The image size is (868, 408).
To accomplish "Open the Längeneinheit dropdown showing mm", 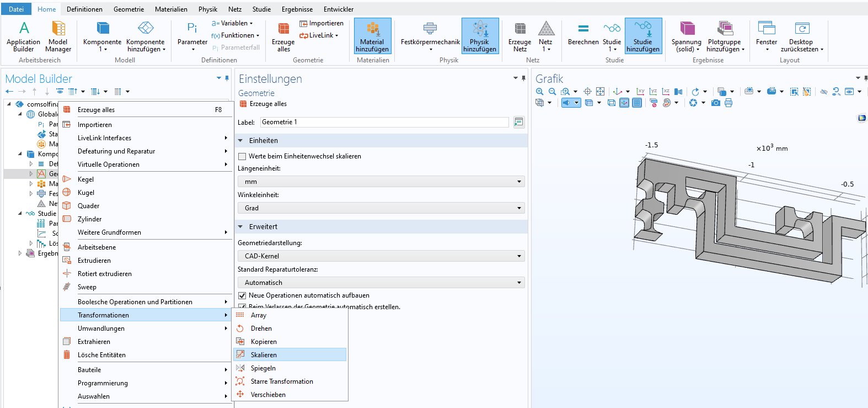I will click(x=381, y=182).
